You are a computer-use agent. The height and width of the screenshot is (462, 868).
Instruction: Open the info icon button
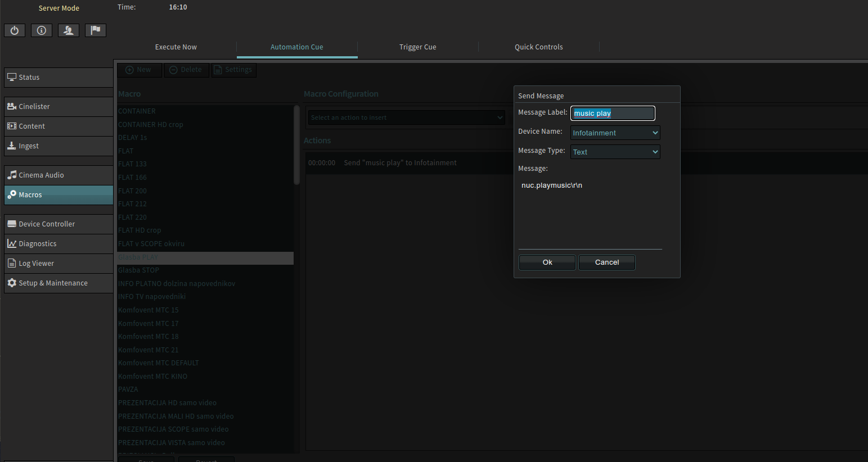pyautogui.click(x=42, y=30)
